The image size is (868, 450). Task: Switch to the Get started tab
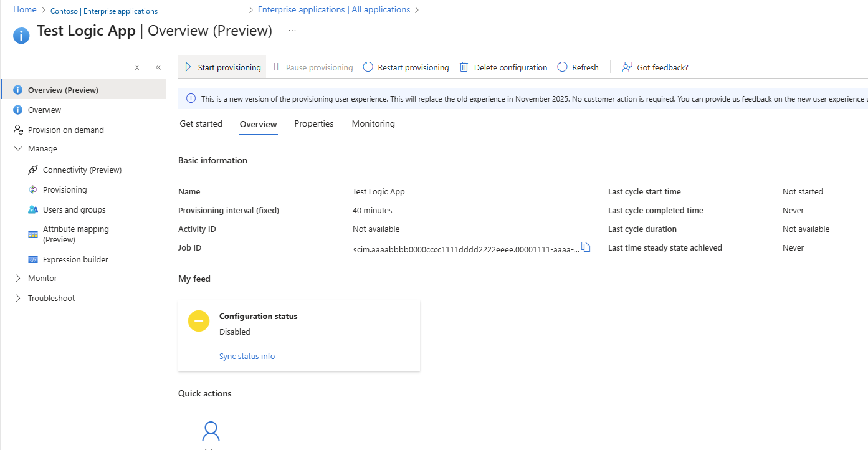(201, 123)
